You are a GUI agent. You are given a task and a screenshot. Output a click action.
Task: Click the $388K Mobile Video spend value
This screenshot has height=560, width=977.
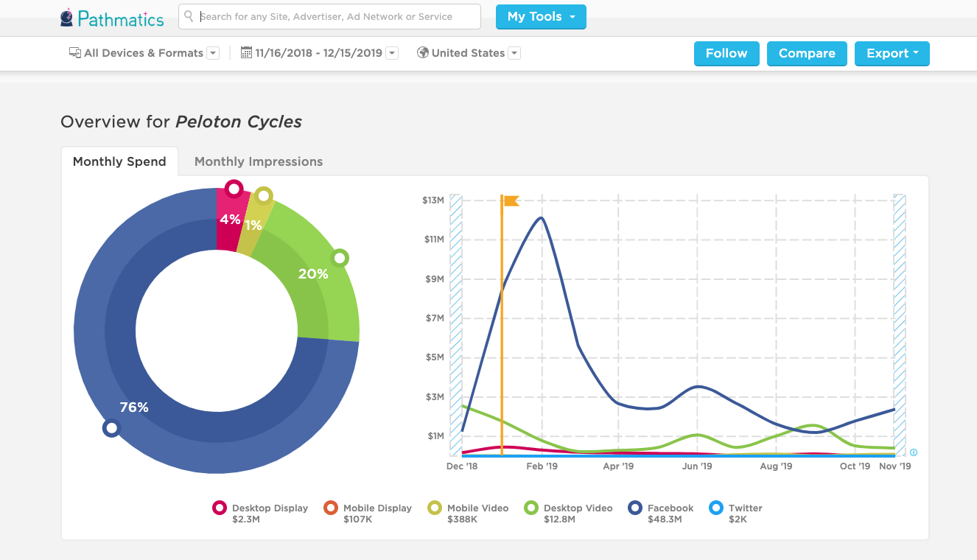[462, 519]
